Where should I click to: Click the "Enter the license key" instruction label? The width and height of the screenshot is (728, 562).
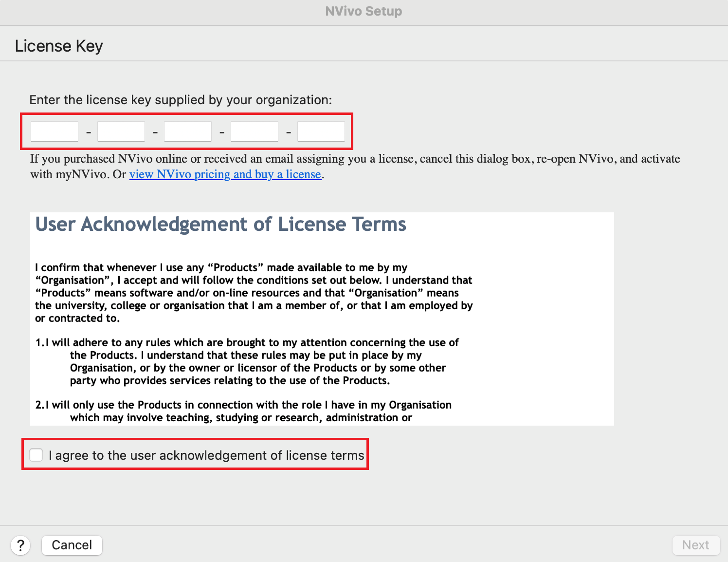[x=181, y=100]
